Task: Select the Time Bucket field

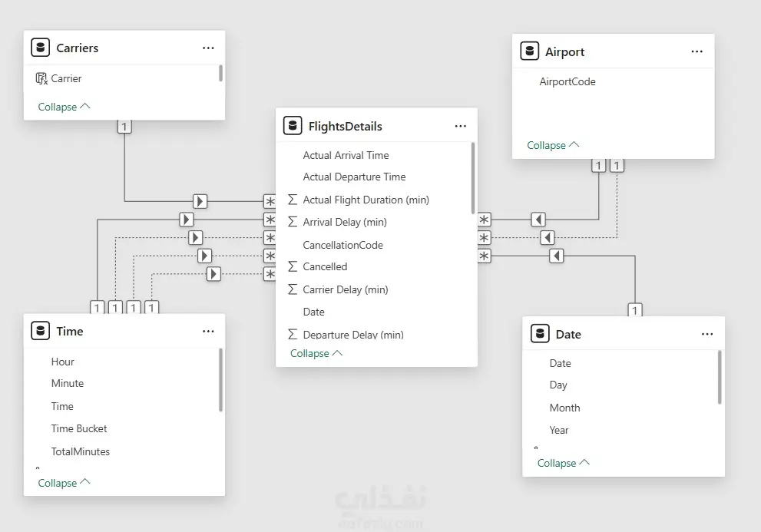Action: point(79,428)
